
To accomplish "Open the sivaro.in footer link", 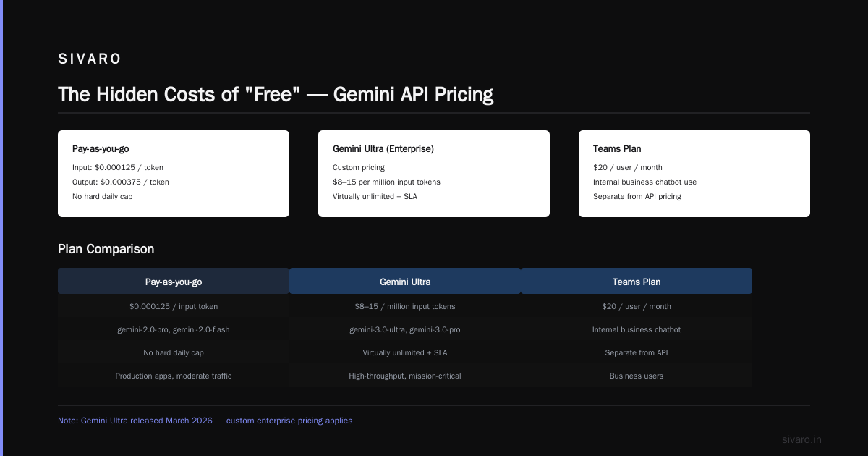I will 802,439.
